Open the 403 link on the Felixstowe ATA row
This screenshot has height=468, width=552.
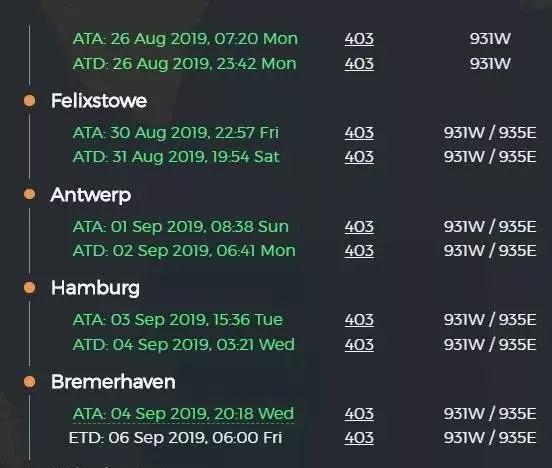[359, 133]
